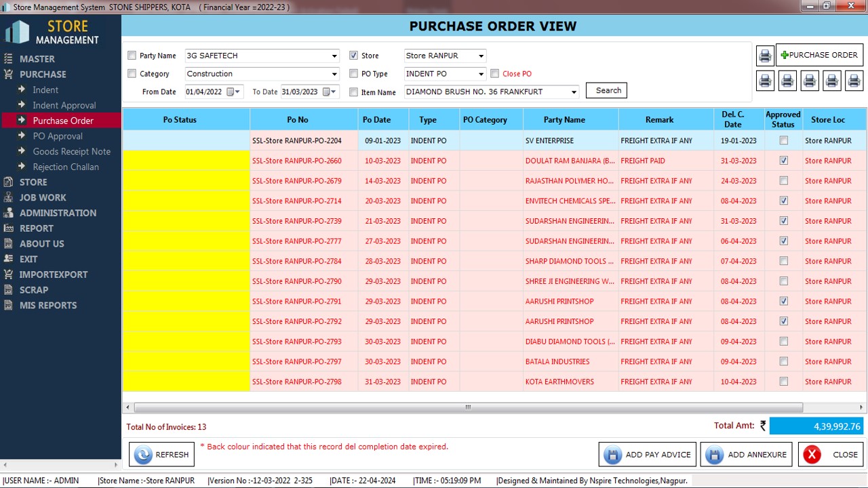868x488 pixels.
Task: Go to Indent Approval menu item
Action: pyautogui.click(x=64, y=105)
